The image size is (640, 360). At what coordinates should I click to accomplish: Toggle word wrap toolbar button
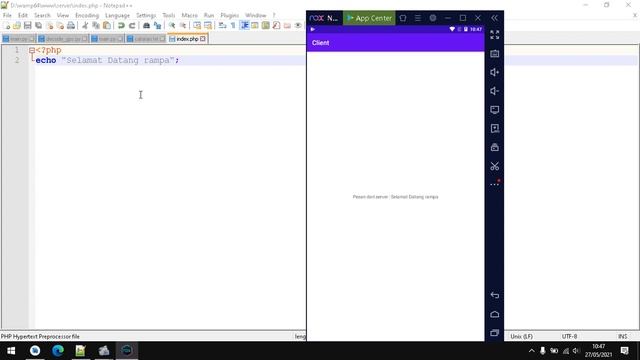pyautogui.click(x=222, y=26)
